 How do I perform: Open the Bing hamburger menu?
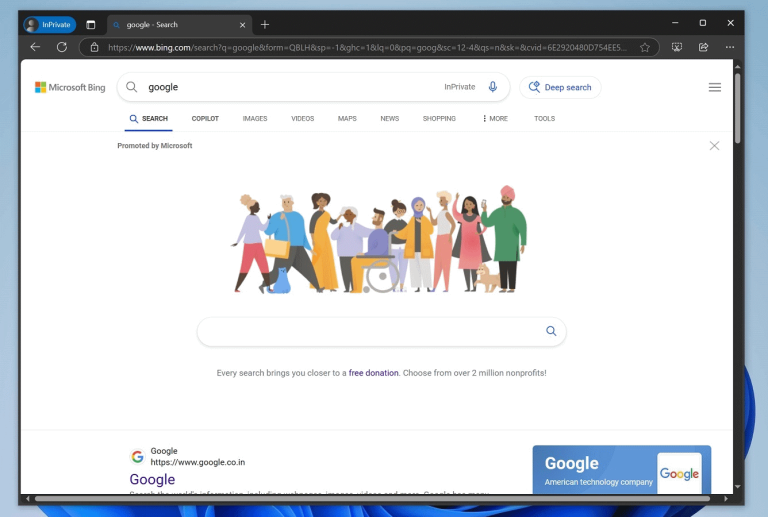point(715,87)
